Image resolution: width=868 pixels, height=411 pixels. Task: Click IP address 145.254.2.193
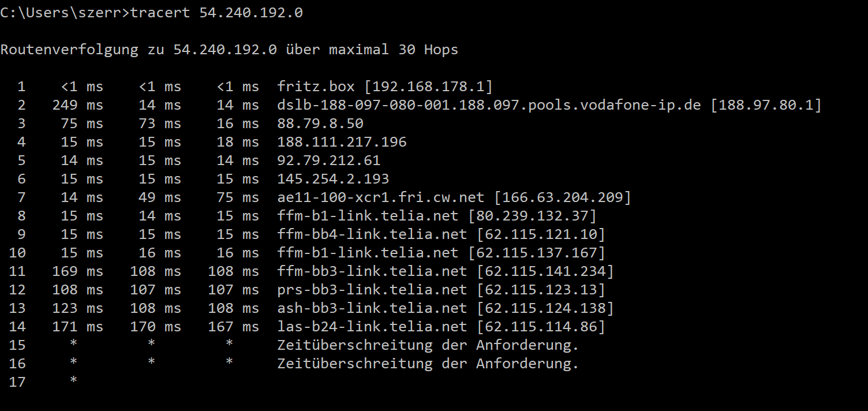(333, 179)
